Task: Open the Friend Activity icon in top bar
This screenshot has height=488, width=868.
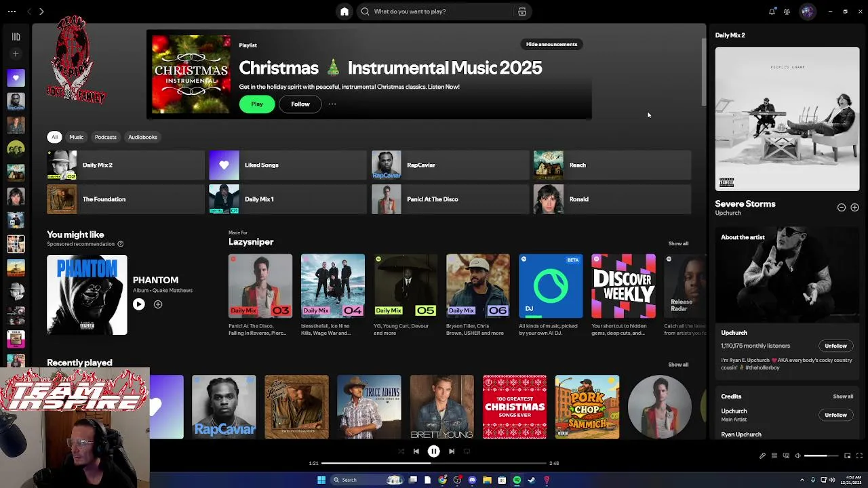Action: [787, 12]
